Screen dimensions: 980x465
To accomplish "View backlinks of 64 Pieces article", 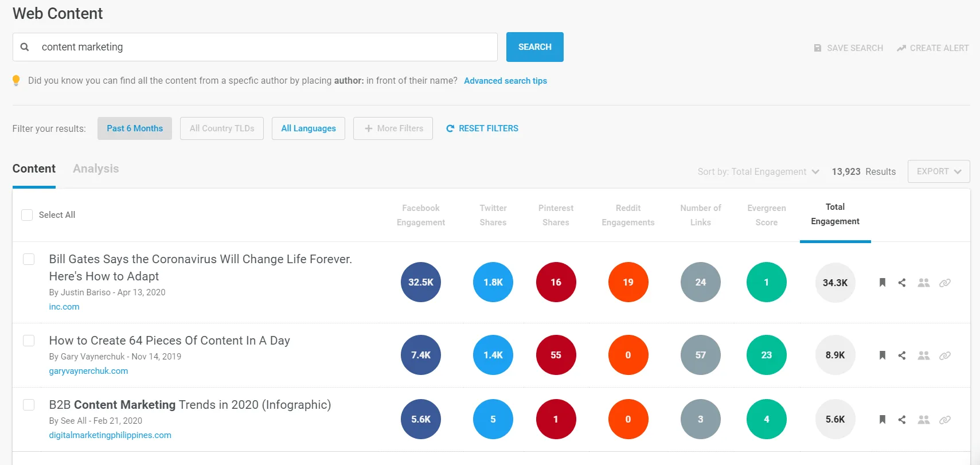I will coord(945,355).
